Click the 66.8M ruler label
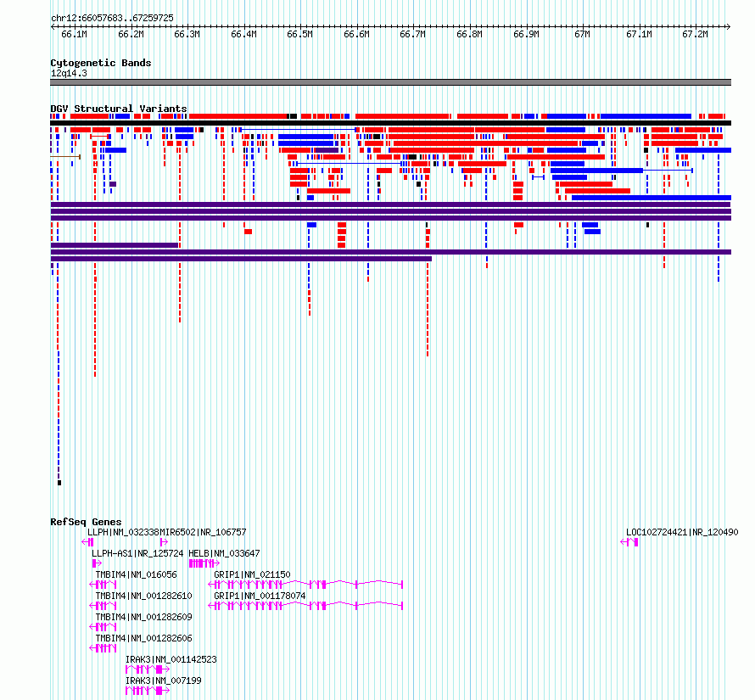This screenshot has height=700, width=755. tap(469, 34)
